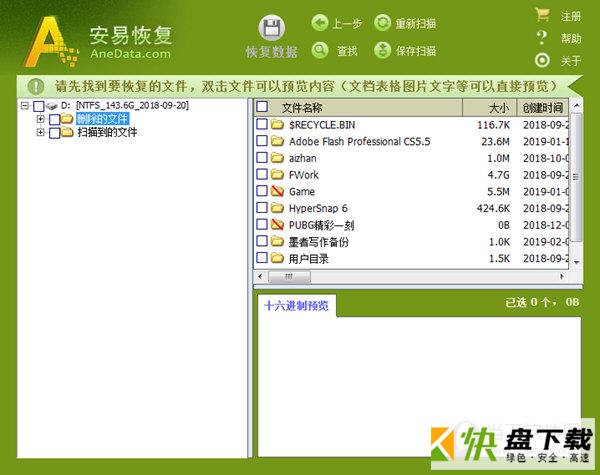The image size is (600, 475).
Task: Click the aizhan folder icon
Action: coord(277,158)
